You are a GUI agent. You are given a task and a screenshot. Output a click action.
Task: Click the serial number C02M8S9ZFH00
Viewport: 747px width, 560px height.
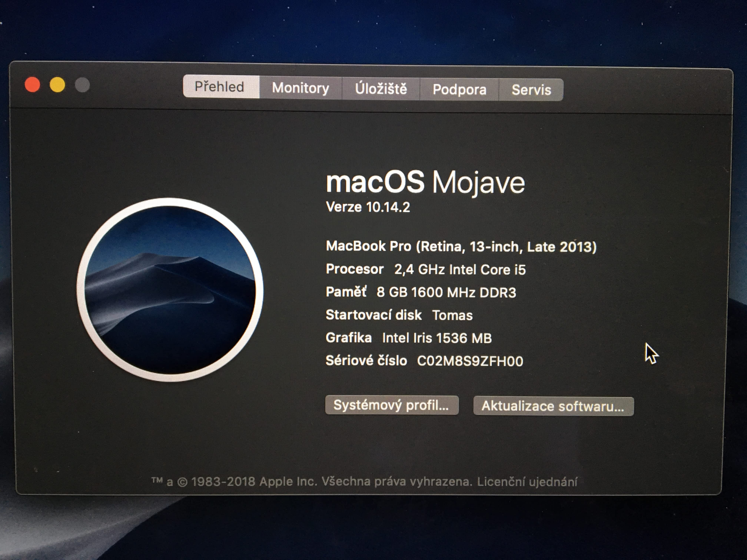pyautogui.click(x=470, y=361)
